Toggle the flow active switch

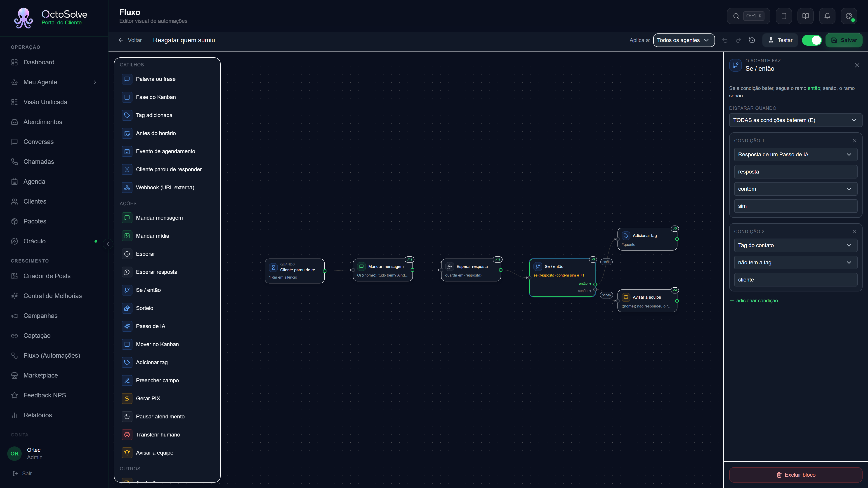(812, 40)
